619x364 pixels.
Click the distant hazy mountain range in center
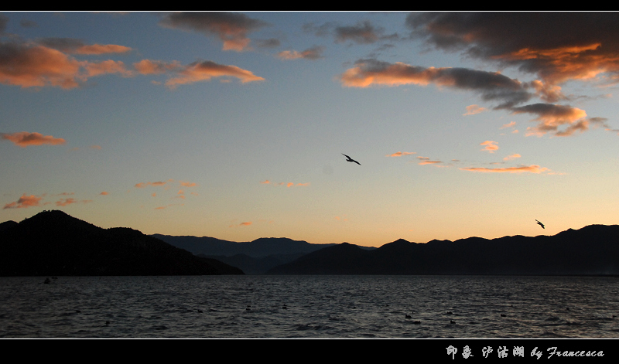(248, 247)
